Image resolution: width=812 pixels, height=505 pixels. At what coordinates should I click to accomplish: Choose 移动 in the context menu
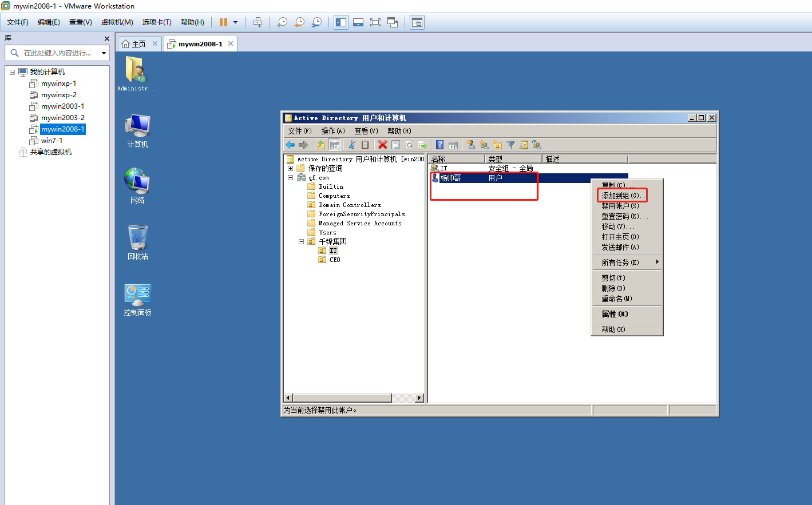click(x=627, y=226)
